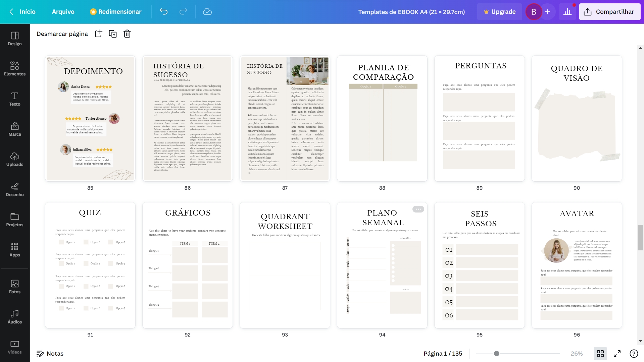Click the add page icon
644x362 pixels.
tap(99, 34)
